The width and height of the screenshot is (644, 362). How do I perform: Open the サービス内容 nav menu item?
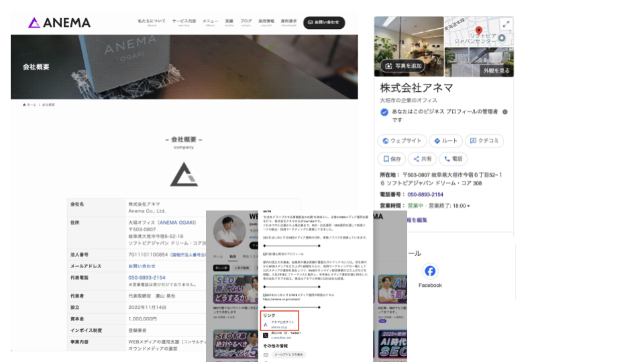click(184, 22)
